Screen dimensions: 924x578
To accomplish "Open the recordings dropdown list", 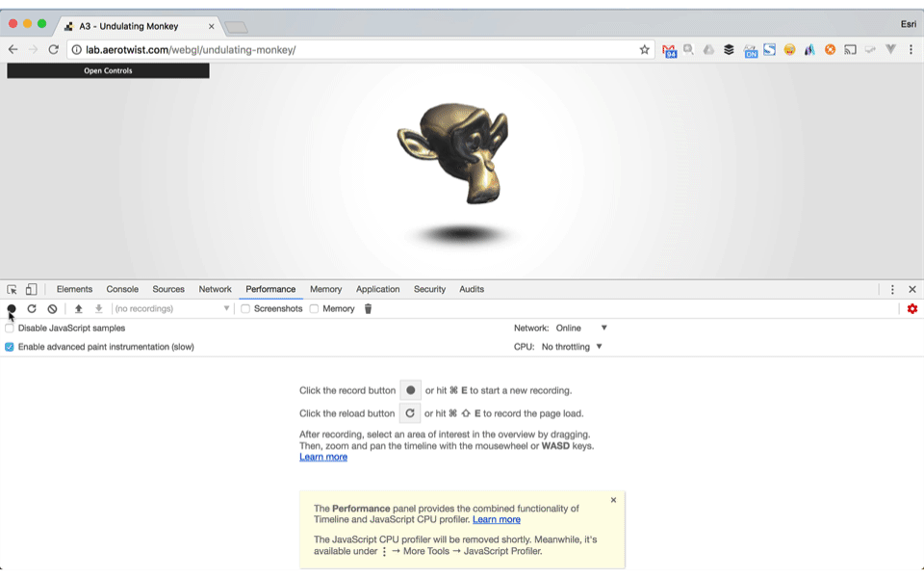I will click(171, 308).
